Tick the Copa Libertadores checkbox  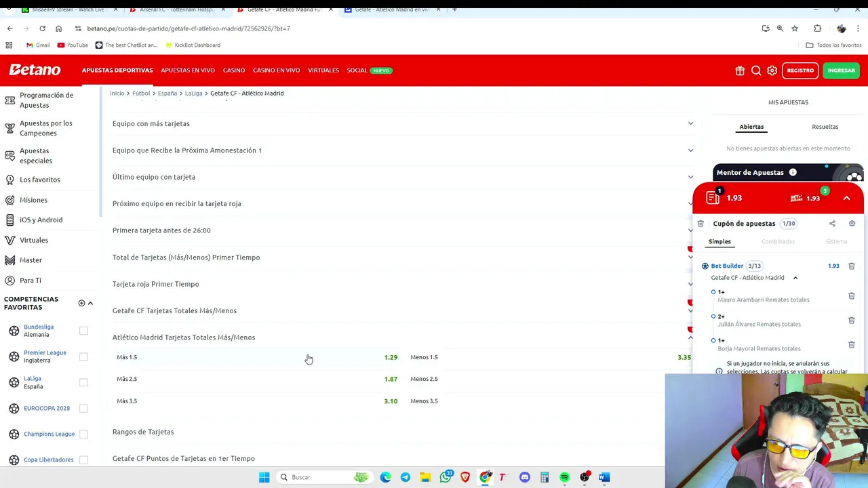tap(83, 460)
